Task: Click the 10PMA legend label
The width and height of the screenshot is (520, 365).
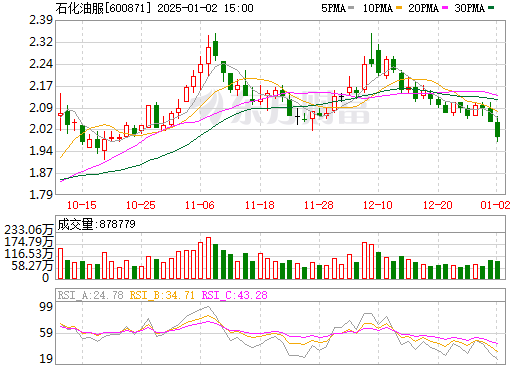Action: [378, 8]
